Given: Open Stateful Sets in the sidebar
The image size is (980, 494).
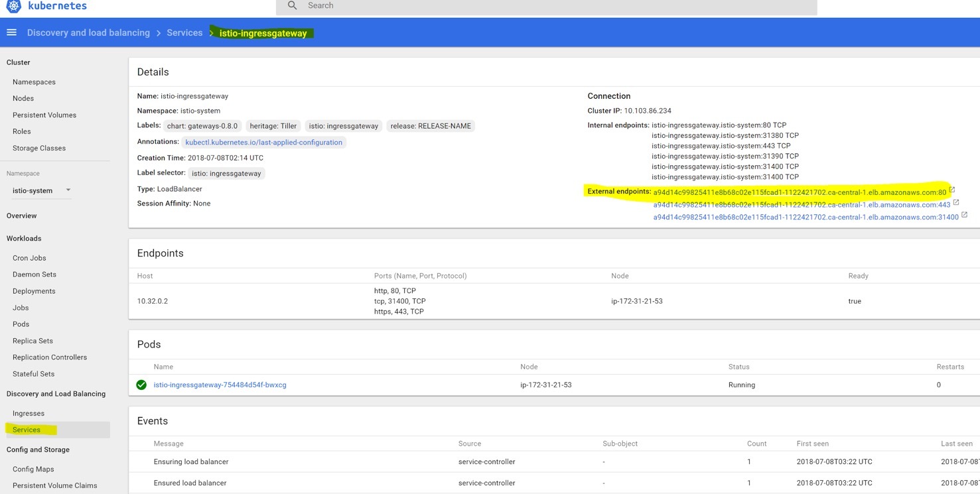Looking at the screenshot, I should 34,374.
